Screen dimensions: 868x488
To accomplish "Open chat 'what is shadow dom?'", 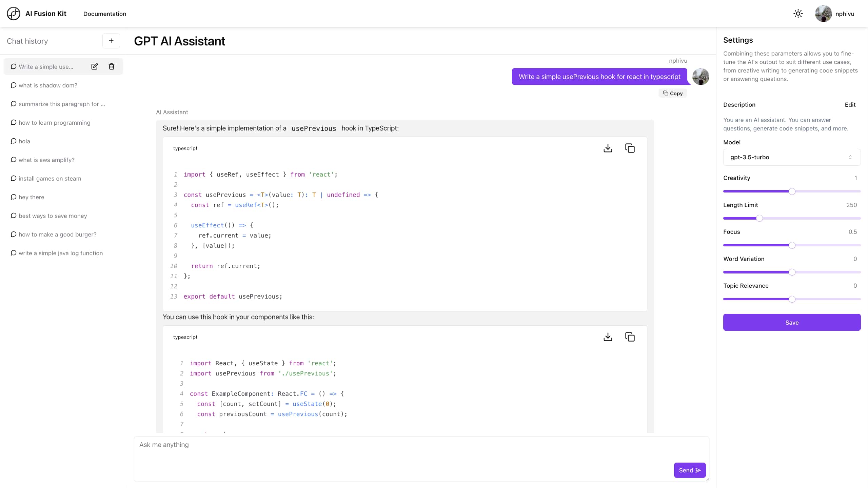I will (63, 85).
